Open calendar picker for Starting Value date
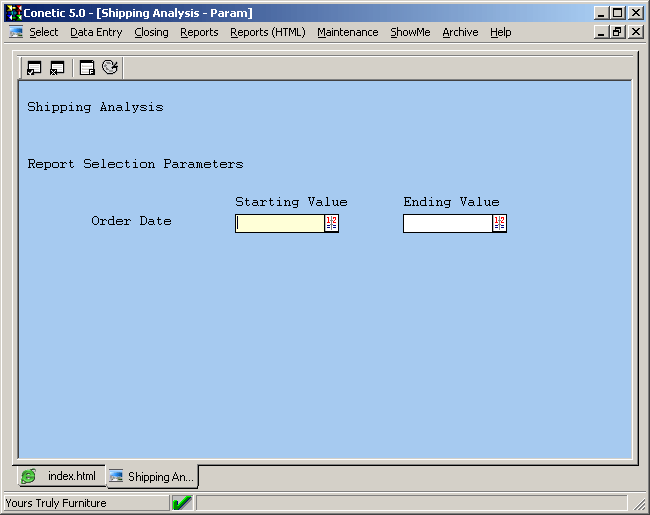Viewport: 650px width, 515px height. [331, 223]
